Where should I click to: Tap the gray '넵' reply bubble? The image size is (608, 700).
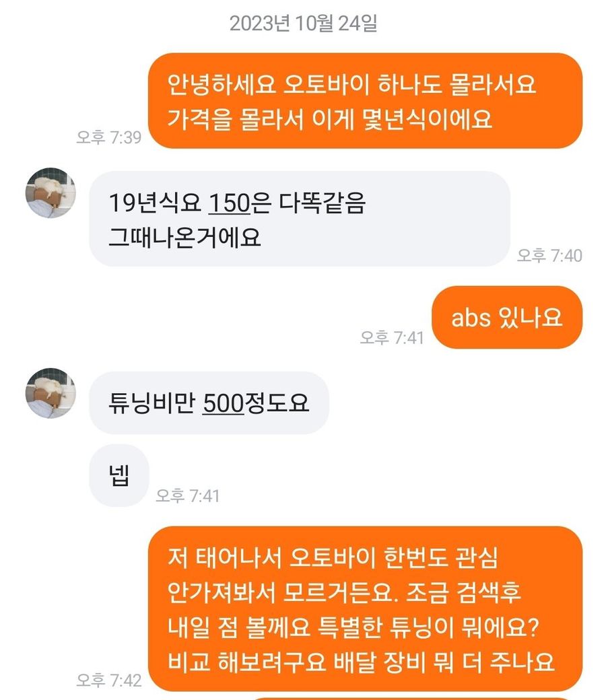pyautogui.click(x=119, y=475)
